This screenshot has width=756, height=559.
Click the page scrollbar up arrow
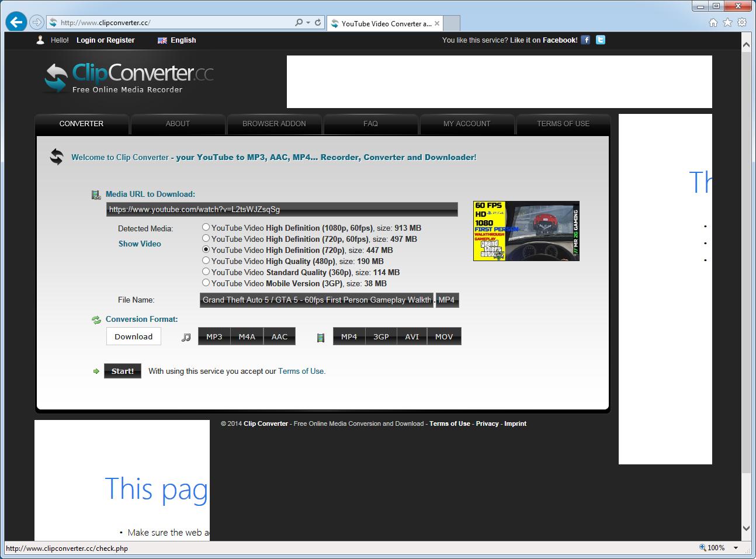746,44
